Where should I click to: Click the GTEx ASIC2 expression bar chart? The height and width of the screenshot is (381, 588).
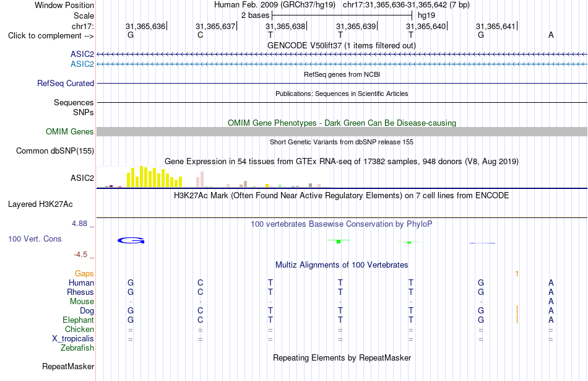pos(214,177)
